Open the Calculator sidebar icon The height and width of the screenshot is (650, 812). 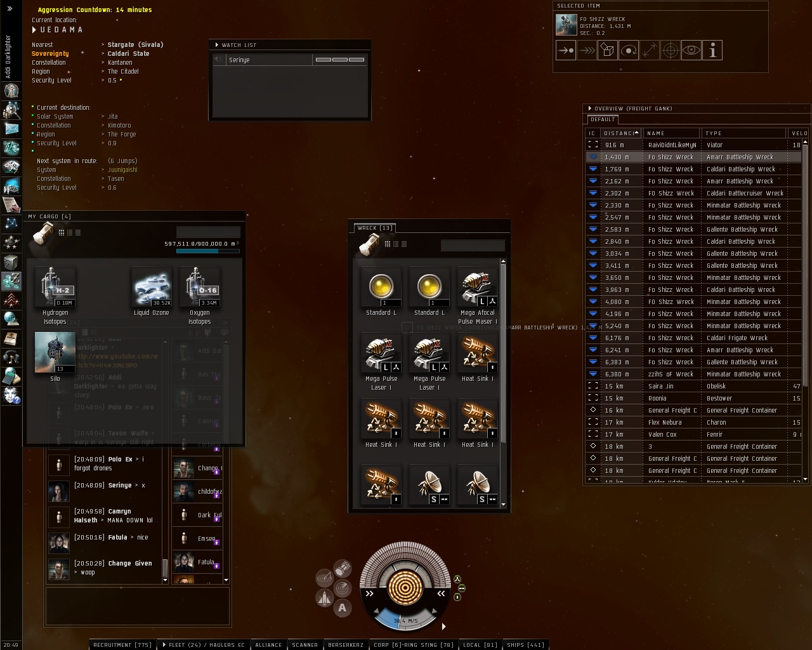click(x=11, y=376)
